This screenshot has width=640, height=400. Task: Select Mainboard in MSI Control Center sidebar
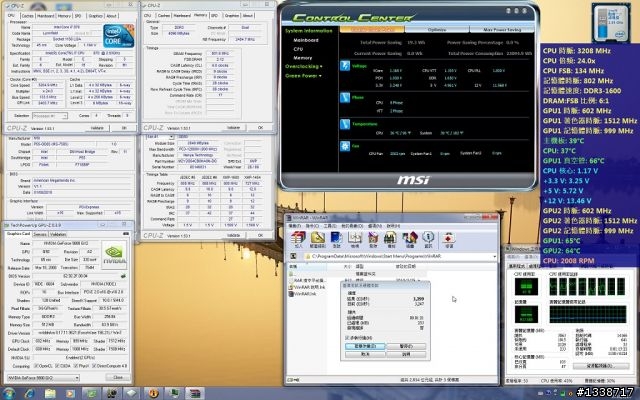306,40
